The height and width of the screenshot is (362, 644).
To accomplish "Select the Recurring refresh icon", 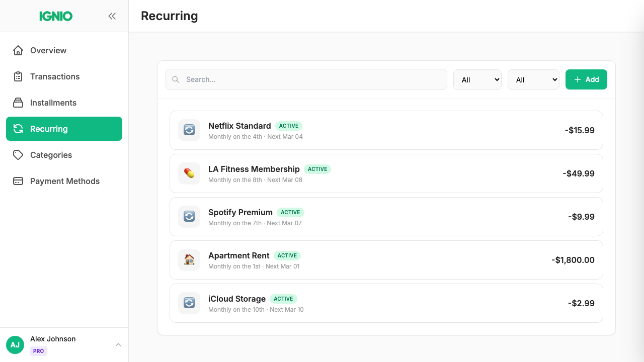I will coord(18,129).
